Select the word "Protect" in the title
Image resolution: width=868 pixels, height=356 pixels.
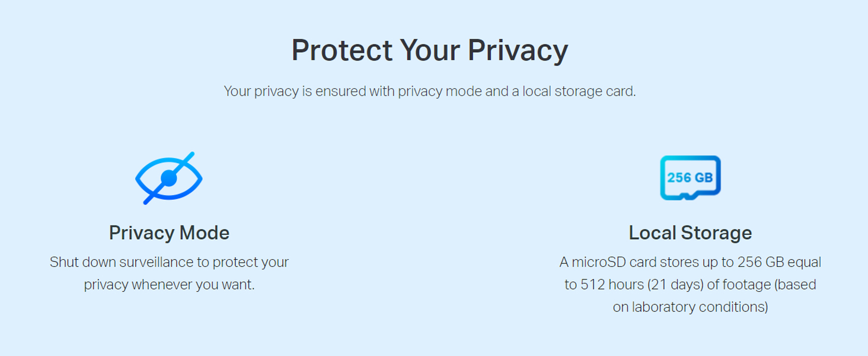[342, 50]
